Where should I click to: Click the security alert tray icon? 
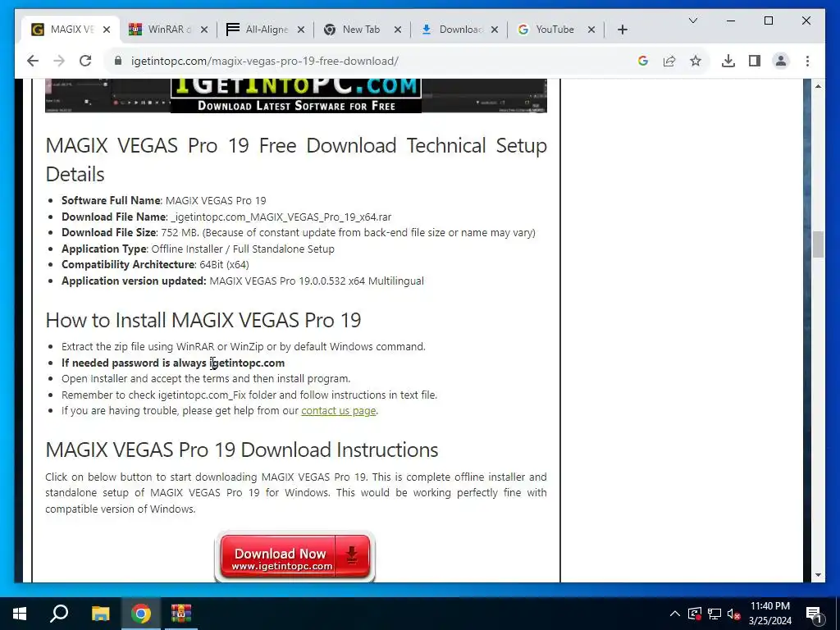[694, 614]
